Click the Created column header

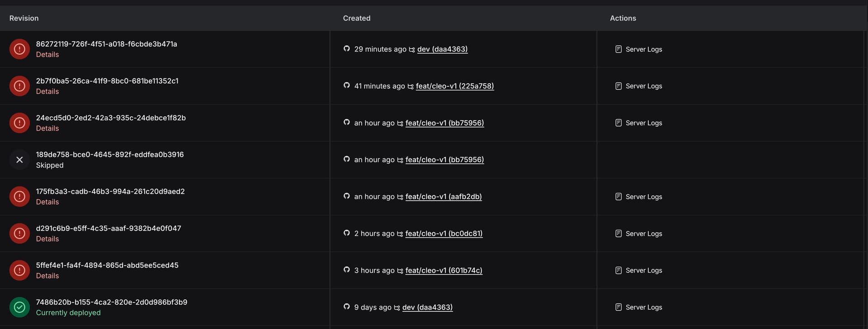coord(357,18)
